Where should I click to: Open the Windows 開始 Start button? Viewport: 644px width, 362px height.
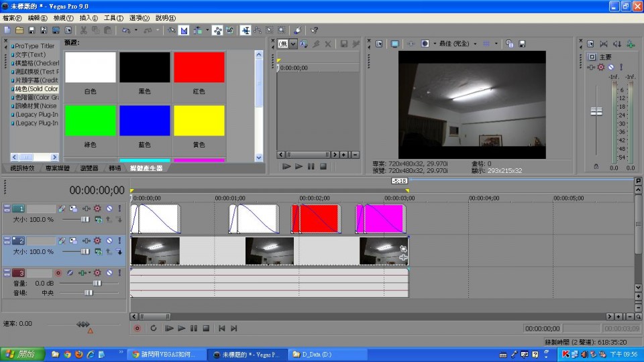click(x=22, y=354)
